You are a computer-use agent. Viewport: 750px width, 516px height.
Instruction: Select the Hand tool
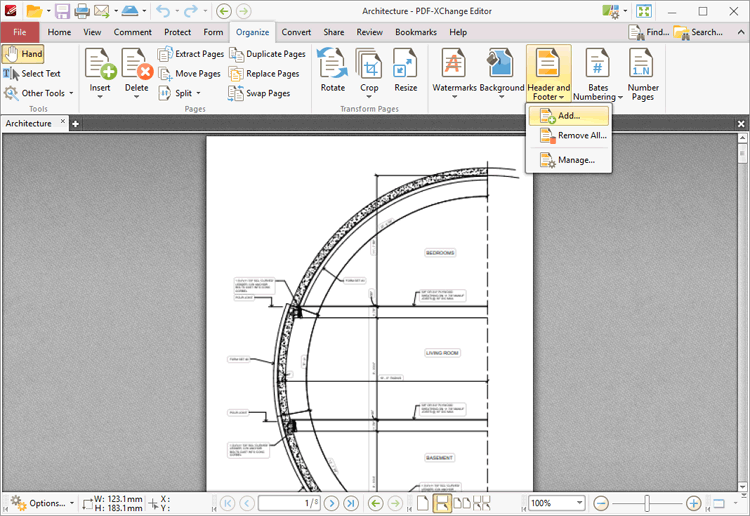pos(23,54)
